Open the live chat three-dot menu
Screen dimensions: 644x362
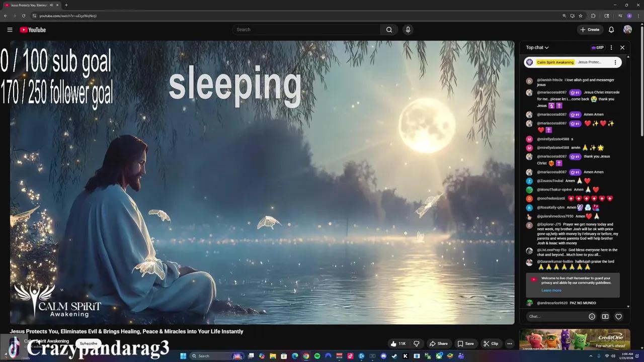pyautogui.click(x=611, y=47)
